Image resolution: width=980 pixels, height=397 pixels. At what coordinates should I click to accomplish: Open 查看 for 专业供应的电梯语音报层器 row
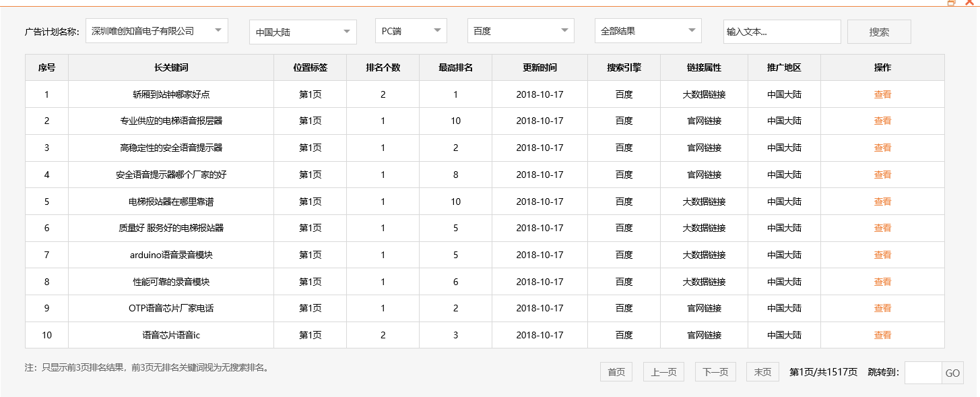[x=882, y=121]
